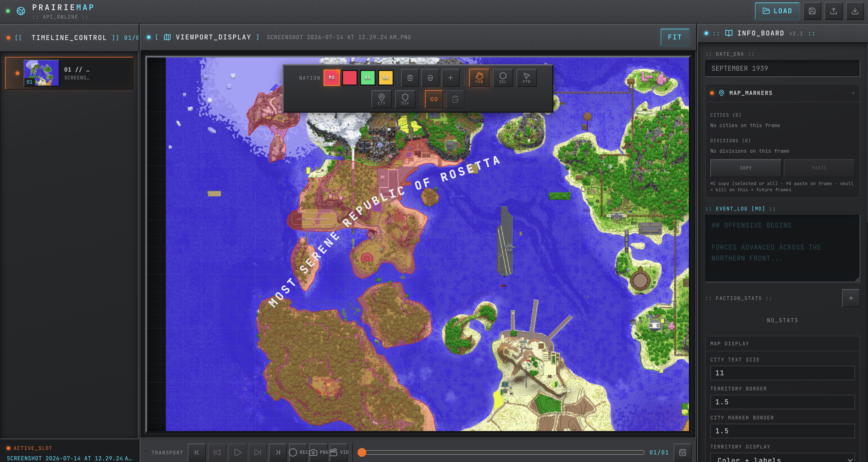
Task: Click the Load project button
Action: click(777, 11)
